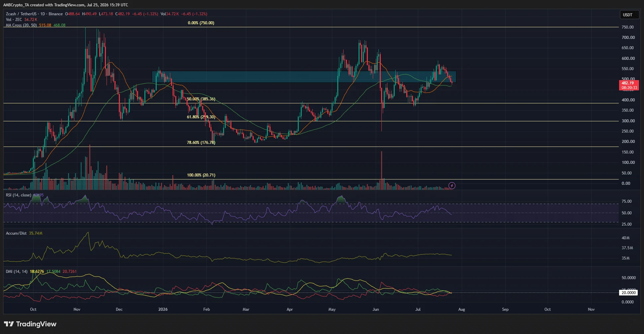Open the USDT currency selector
The height and width of the screenshot is (334, 644).
click(629, 15)
